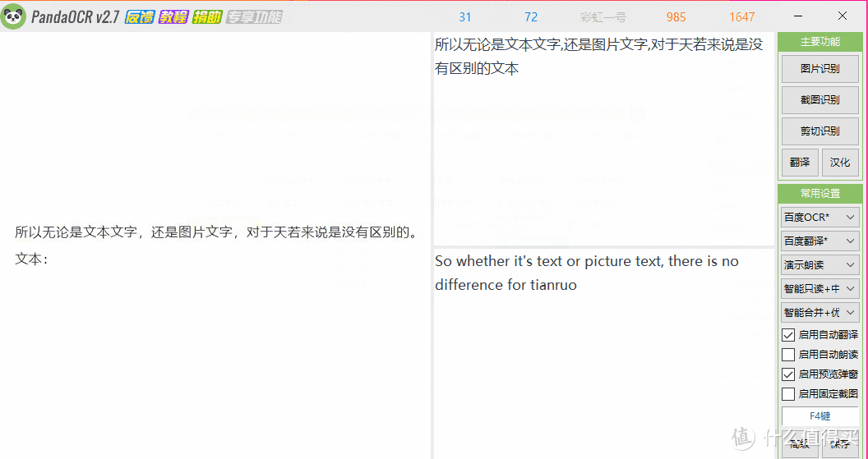This screenshot has width=868, height=459.
Task: Open the 智能合并+优 dropdown
Action: [820, 313]
